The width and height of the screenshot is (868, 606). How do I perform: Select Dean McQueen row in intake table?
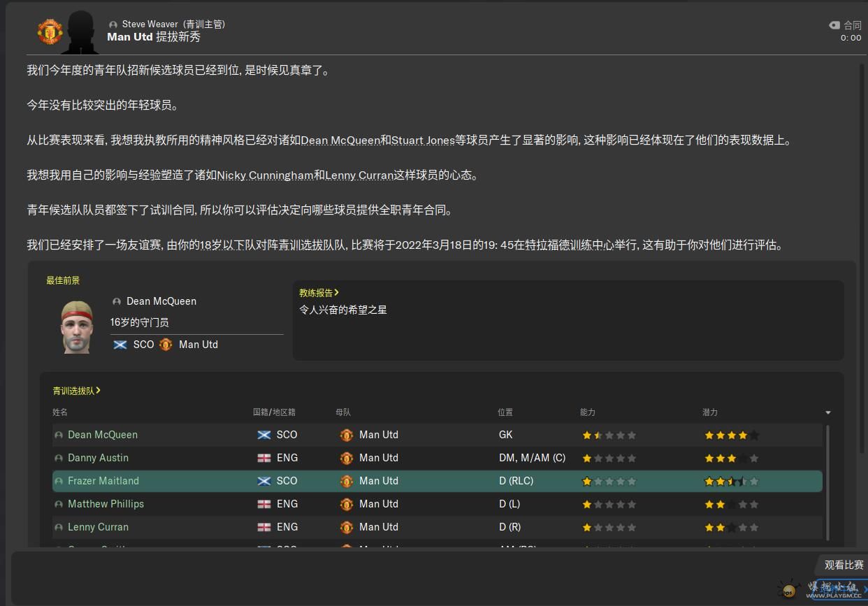(437, 435)
